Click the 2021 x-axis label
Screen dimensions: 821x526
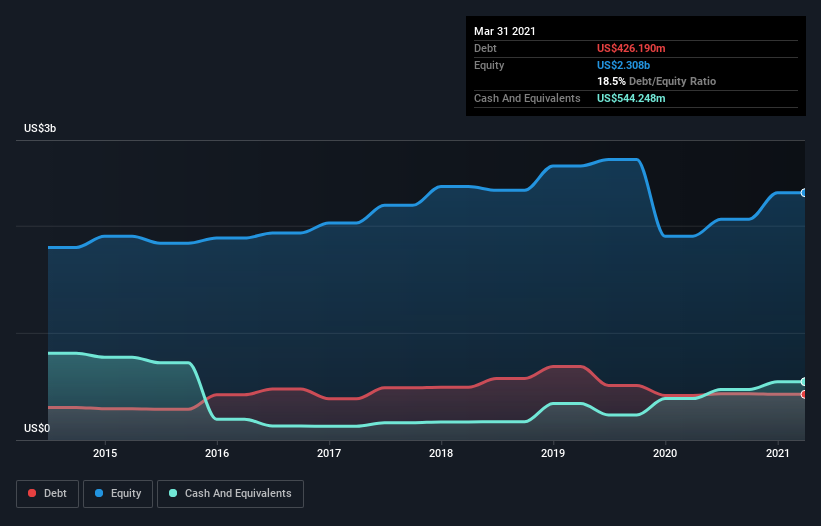click(778, 453)
